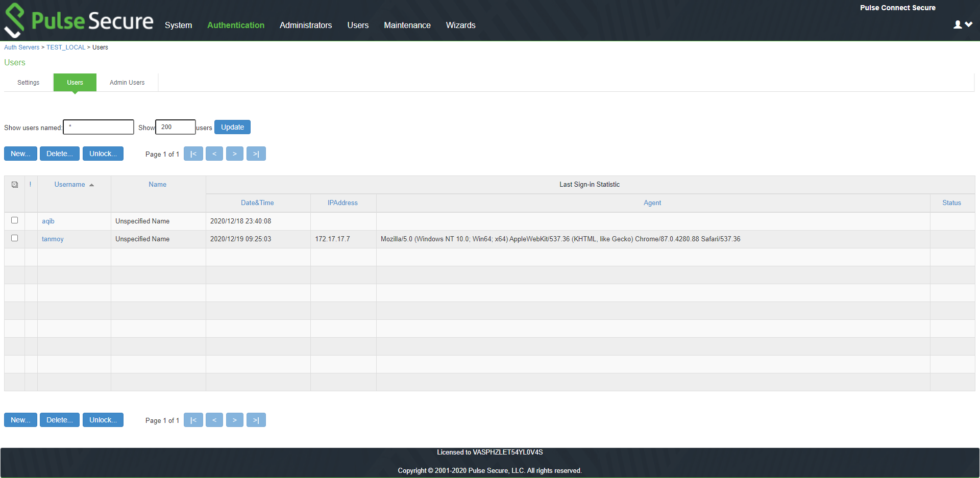Sort by IPAddress column header

342,203
